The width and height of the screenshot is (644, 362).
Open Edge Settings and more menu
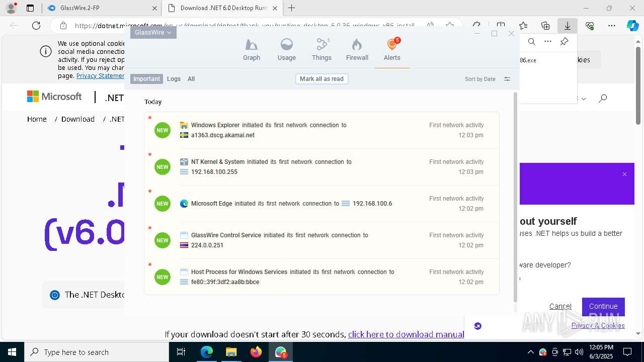[612, 26]
